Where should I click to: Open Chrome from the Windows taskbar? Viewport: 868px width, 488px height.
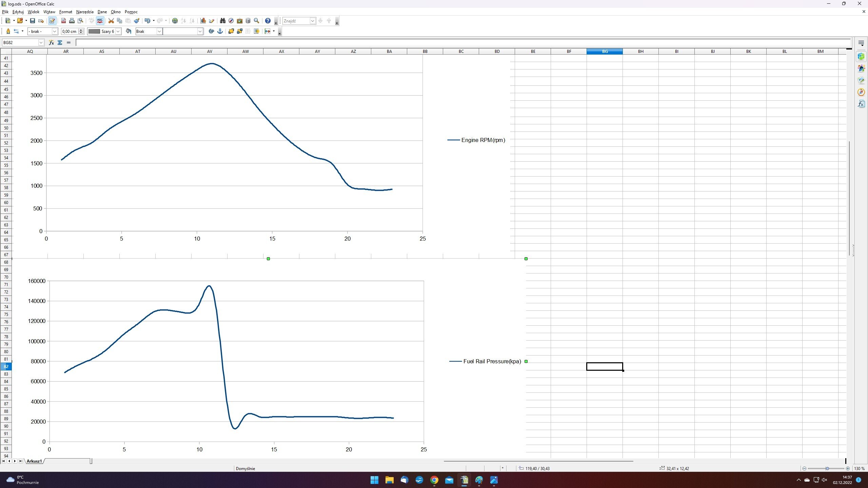[434, 480]
